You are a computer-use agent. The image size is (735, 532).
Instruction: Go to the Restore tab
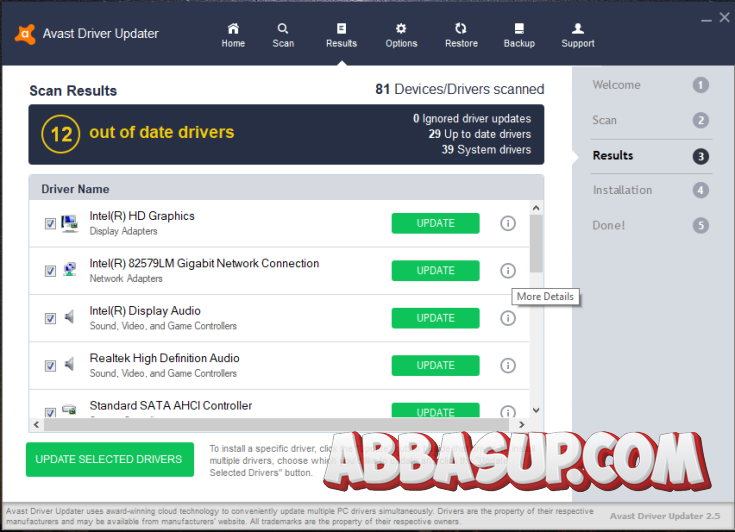click(461, 36)
